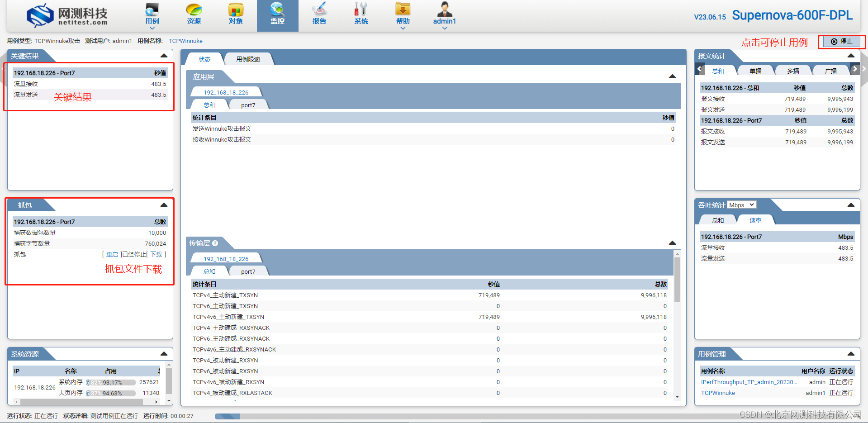The height and width of the screenshot is (423, 868).
Task: Click the 192.168.18.226 - 总和 header row
Action: [777, 88]
